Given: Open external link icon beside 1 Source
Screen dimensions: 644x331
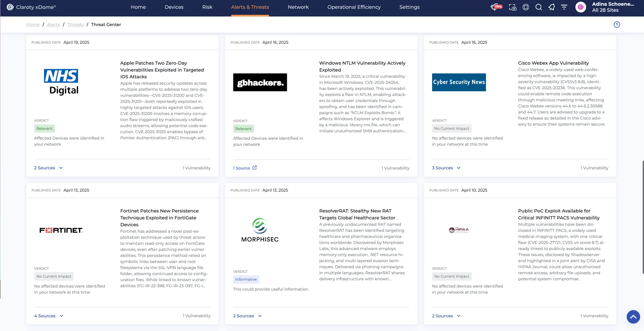Looking at the screenshot, I should pyautogui.click(x=255, y=168).
